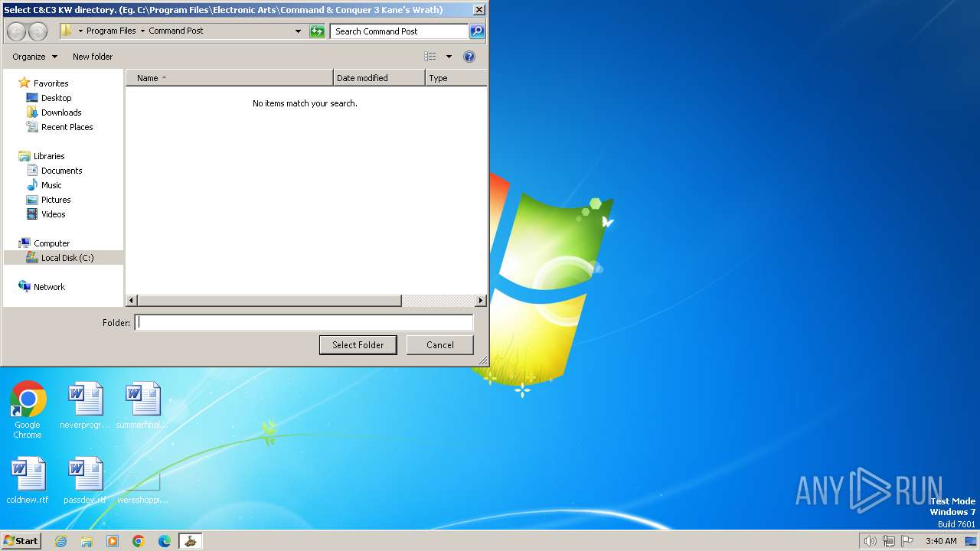This screenshot has height=551, width=980.
Task: Open the Pictures library
Action: click(x=56, y=200)
